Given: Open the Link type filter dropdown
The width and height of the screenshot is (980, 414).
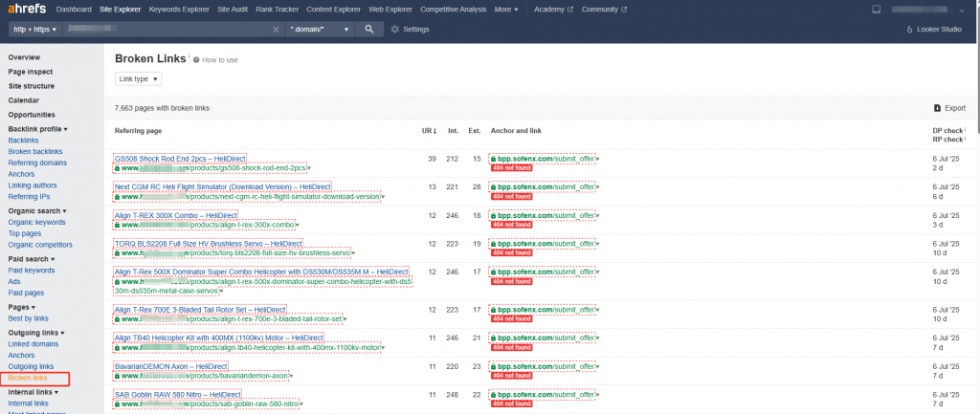Looking at the screenshot, I should pyautogui.click(x=138, y=79).
